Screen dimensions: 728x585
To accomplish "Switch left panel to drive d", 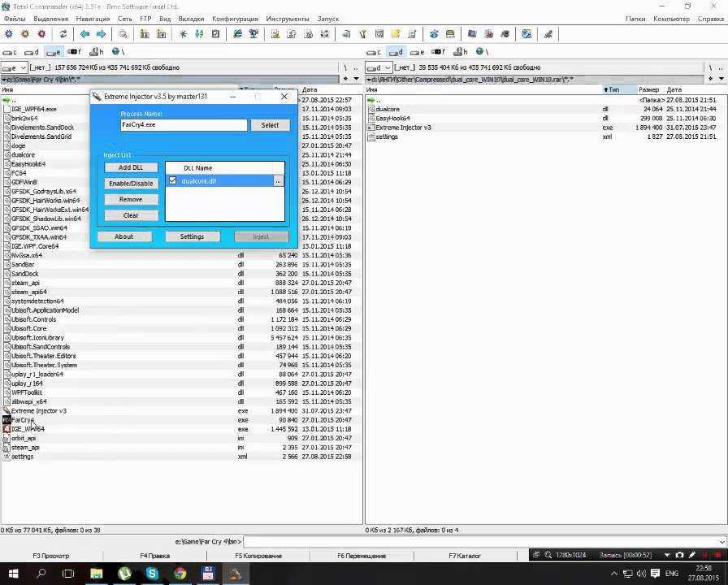I will [32, 52].
